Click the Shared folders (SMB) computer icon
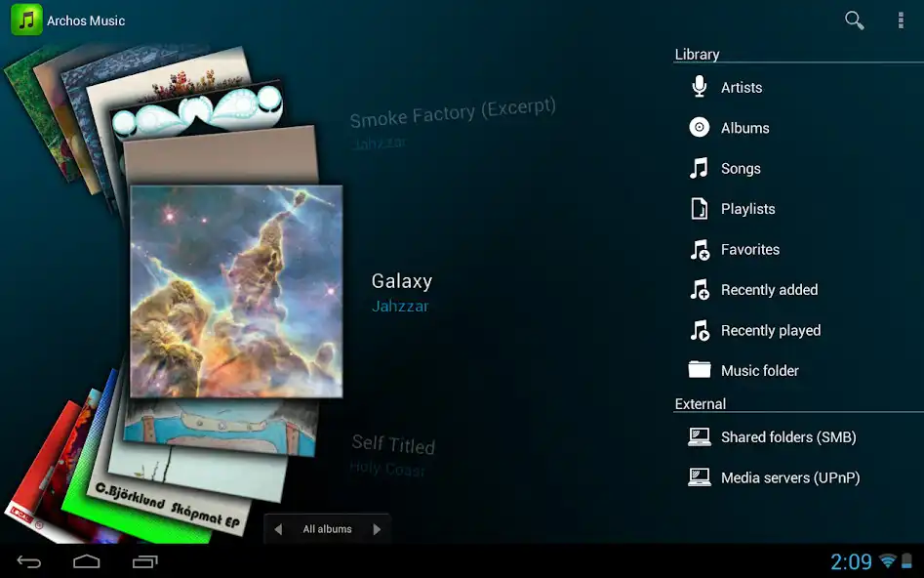This screenshot has width=924, height=578. [700, 437]
